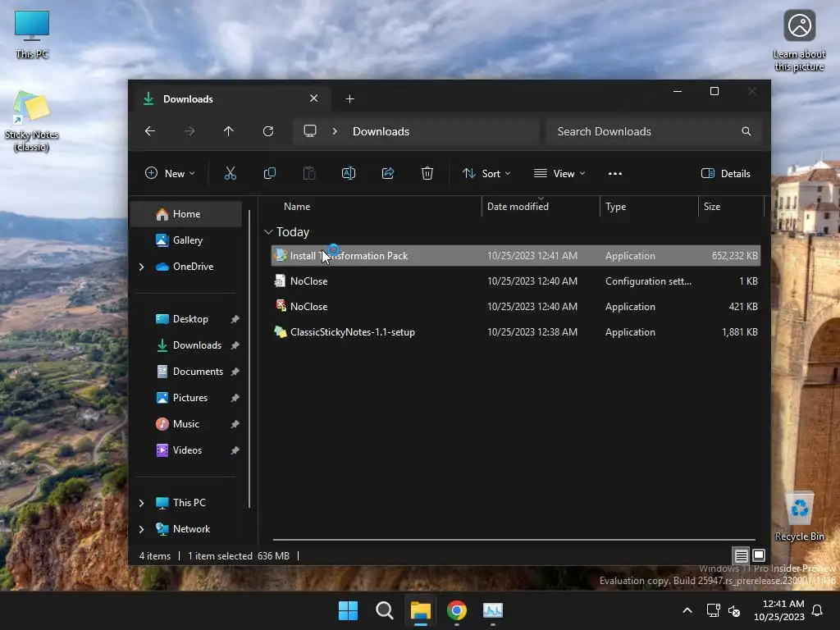Open Gallery in navigation pane
The image size is (840, 630).
pos(186,240)
